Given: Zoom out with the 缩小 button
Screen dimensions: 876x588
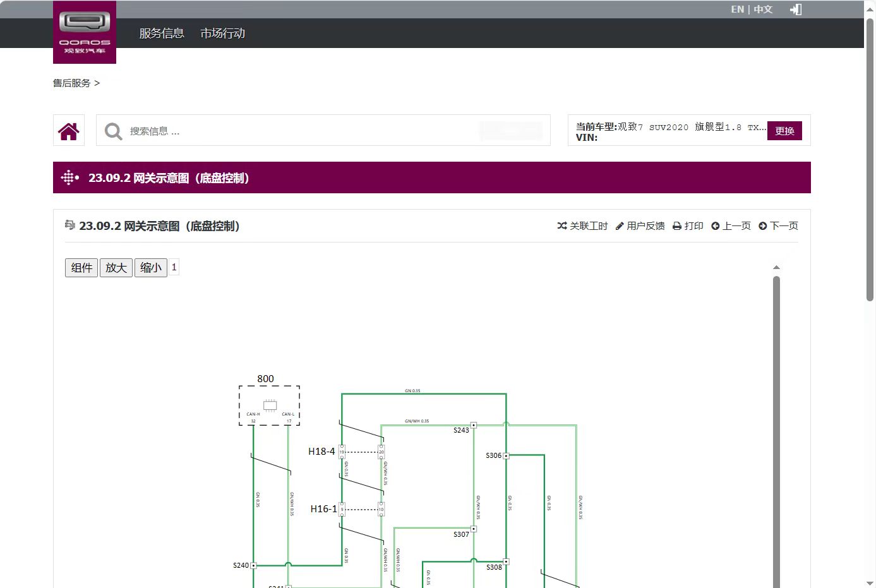Looking at the screenshot, I should [151, 268].
